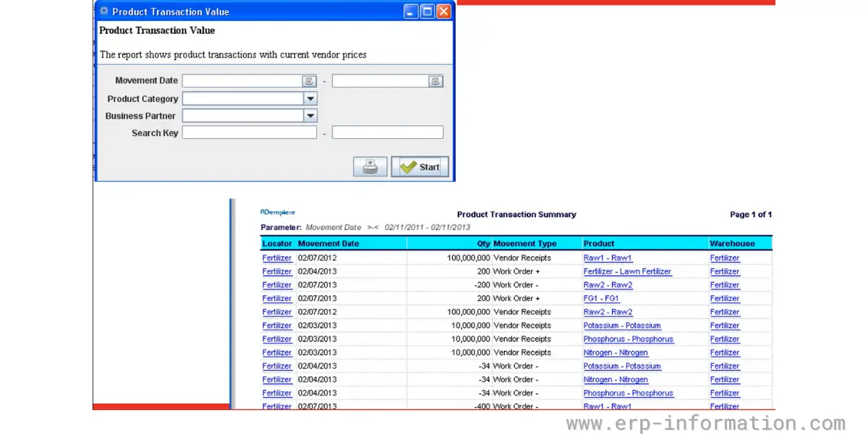Expand the Business Partner dropdown
Screen dimensions: 868x434
tap(310, 116)
